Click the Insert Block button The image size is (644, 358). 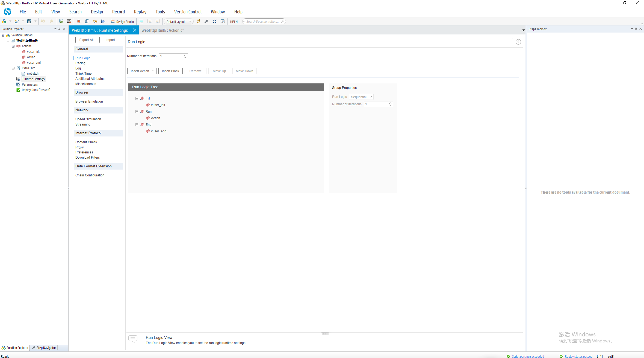170,71
